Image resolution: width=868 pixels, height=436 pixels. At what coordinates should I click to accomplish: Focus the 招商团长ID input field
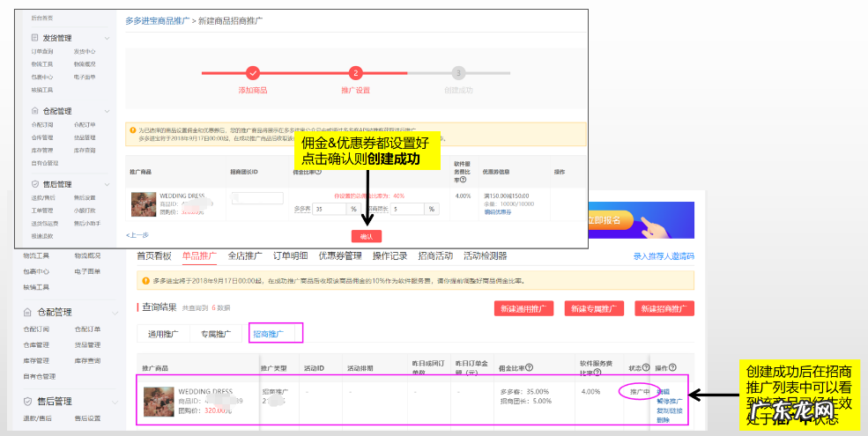point(257,197)
